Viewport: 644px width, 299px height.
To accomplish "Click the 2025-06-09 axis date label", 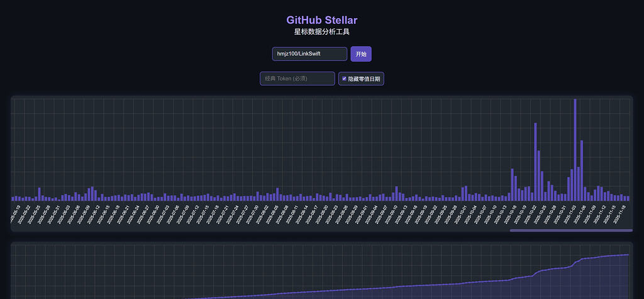I will (x=82, y=214).
